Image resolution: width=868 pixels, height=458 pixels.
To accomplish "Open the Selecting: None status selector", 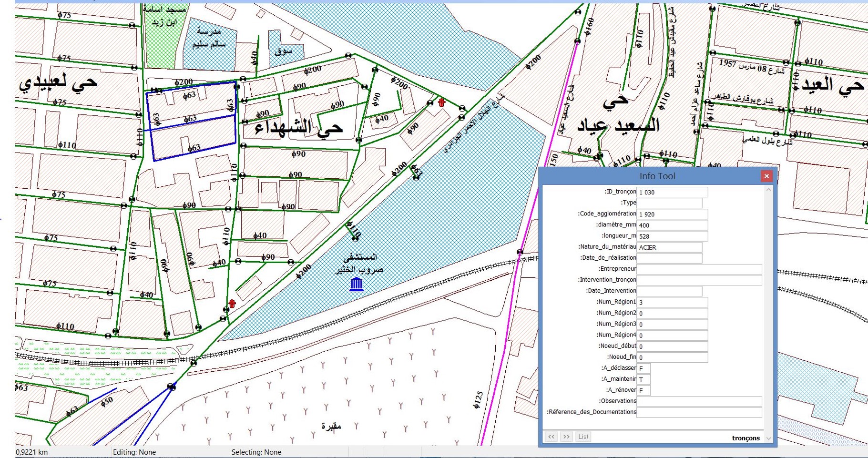I will tap(256, 452).
